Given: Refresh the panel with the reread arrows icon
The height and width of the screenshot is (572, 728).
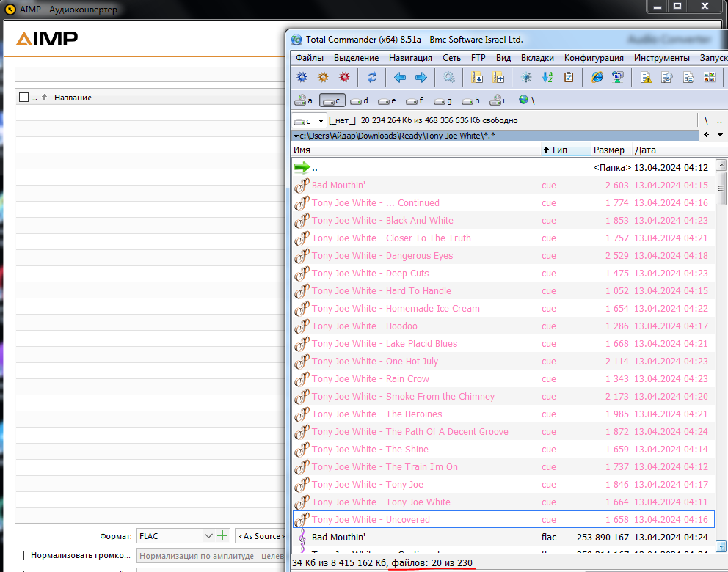Looking at the screenshot, I should click(372, 77).
